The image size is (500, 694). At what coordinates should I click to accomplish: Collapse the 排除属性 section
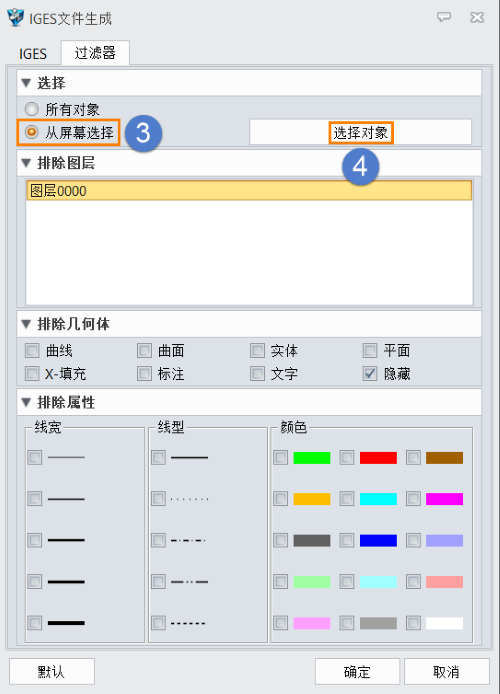[26, 402]
